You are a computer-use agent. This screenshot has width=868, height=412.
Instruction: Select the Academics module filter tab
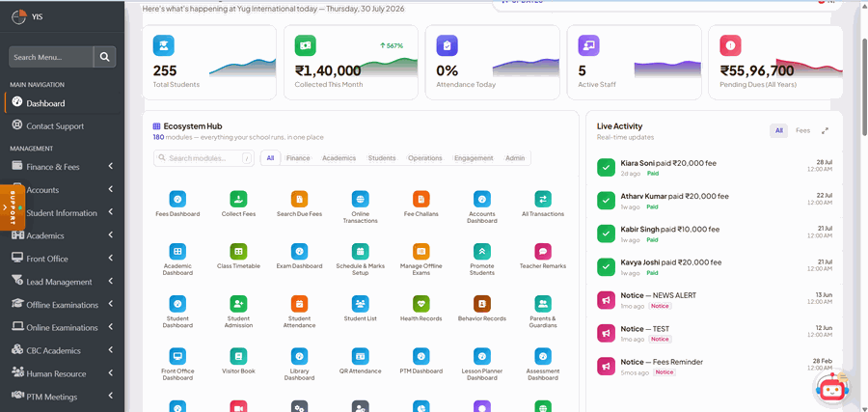[x=339, y=158]
